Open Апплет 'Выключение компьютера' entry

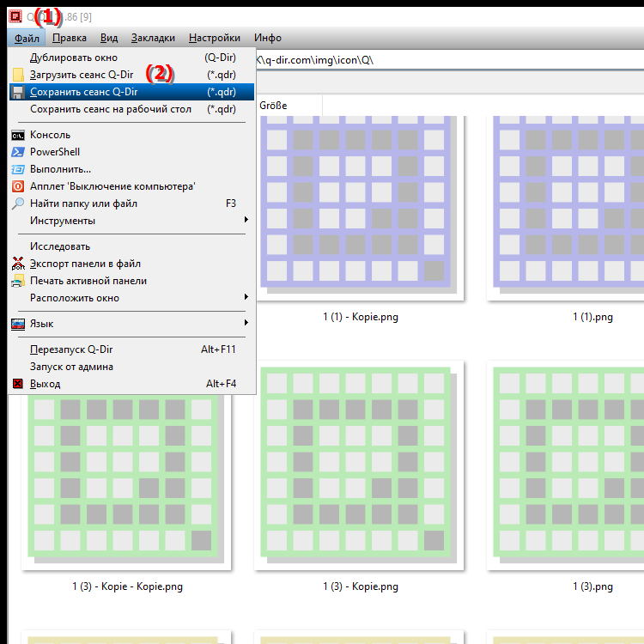tap(132, 186)
